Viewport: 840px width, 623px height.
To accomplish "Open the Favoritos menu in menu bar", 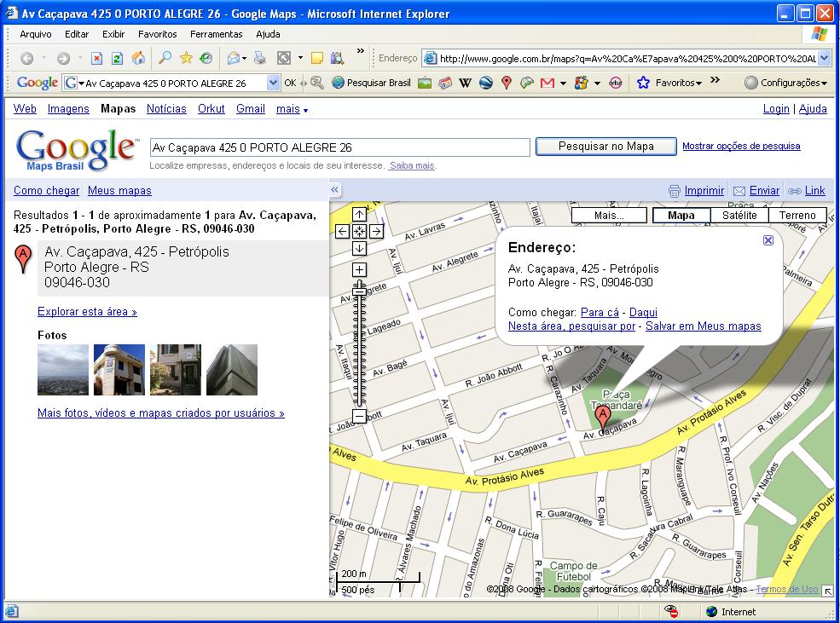I will tap(158, 34).
